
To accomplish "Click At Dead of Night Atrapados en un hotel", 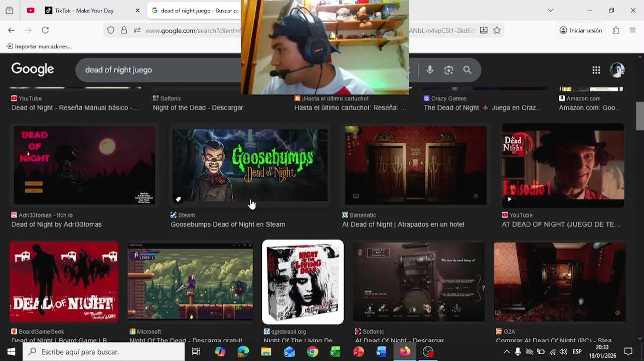I will pyautogui.click(x=403, y=225).
